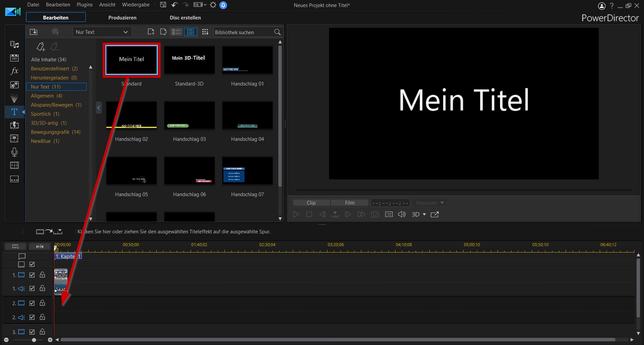Click the Film mode button
This screenshot has width=644, height=345.
(350, 203)
